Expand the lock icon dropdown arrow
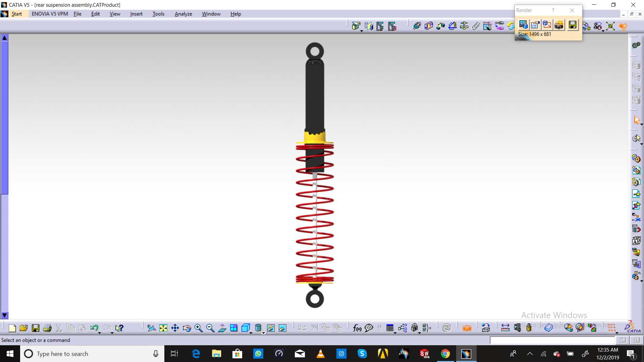 tap(420, 333)
